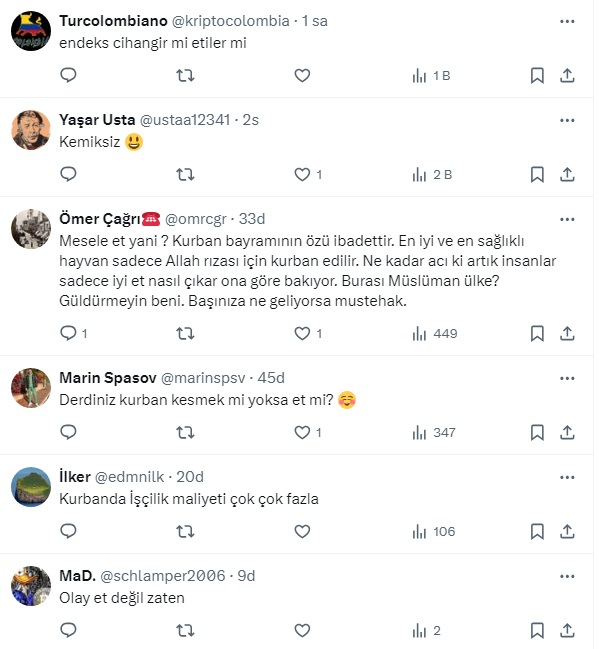Like Ömer Çağrı's tweet
607x649 pixels.
[303, 333]
